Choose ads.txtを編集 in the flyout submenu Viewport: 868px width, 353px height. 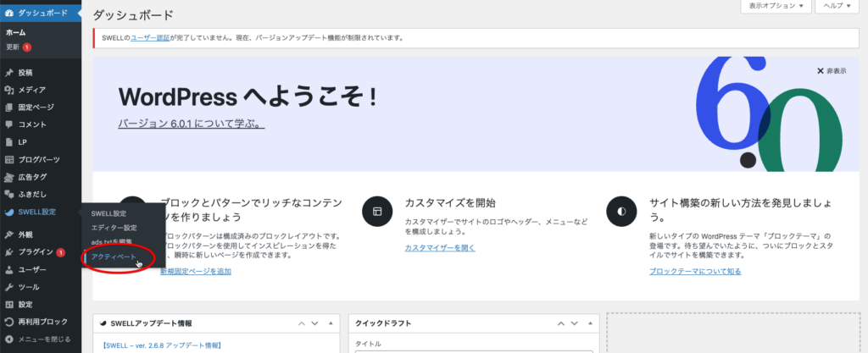(112, 242)
